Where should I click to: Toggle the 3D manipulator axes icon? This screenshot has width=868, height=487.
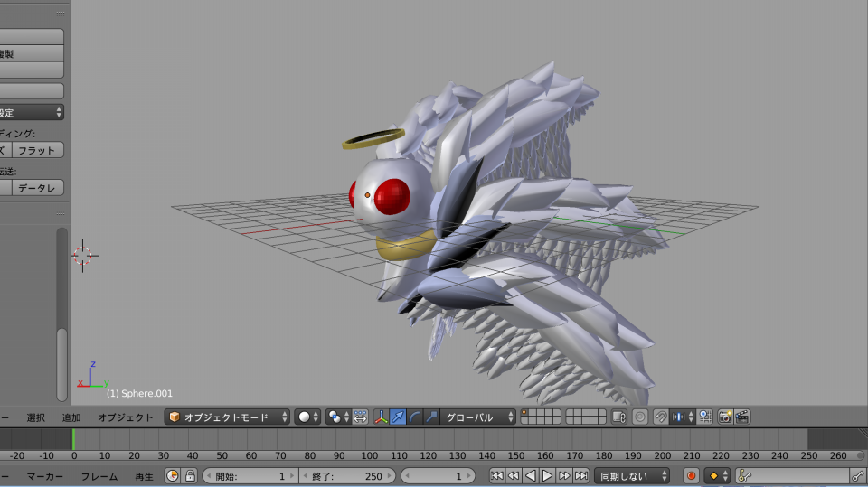[381, 417]
